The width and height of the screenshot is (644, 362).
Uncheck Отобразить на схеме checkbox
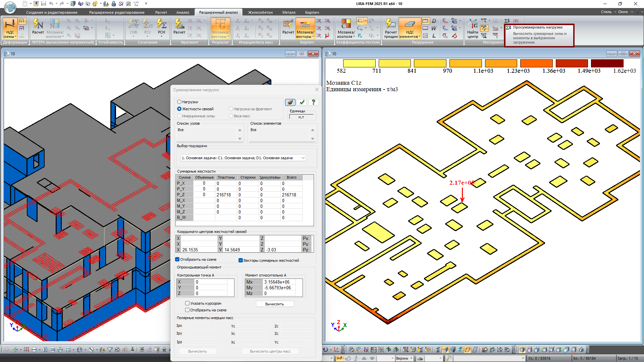tap(177, 259)
